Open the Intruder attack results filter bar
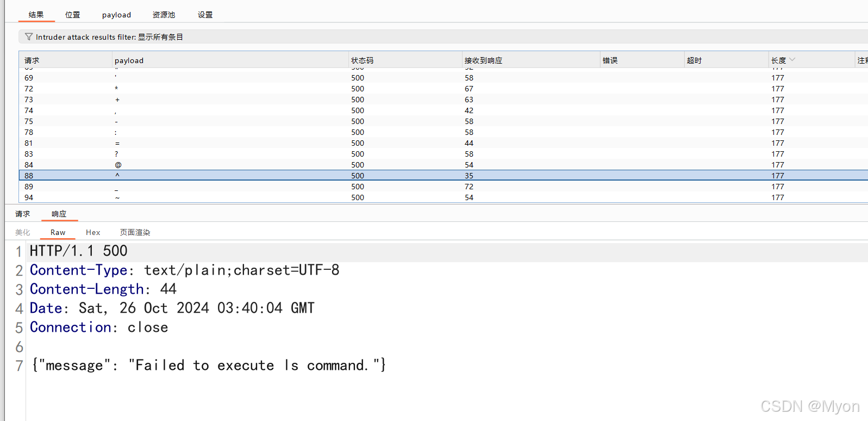The image size is (868, 421). coord(109,37)
